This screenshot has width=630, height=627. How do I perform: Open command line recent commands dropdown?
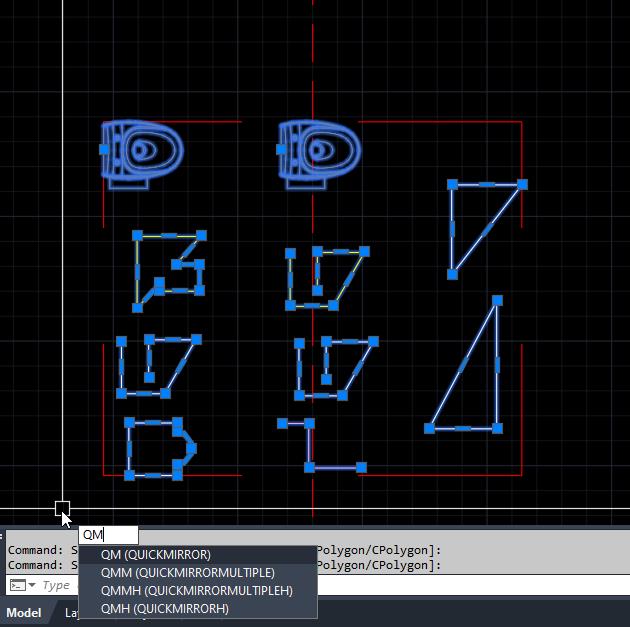tap(32, 584)
